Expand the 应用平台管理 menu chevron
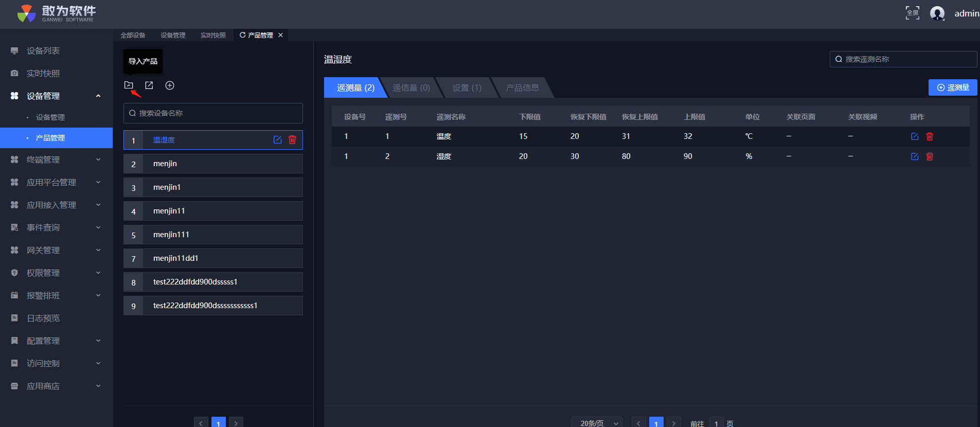Screen dimensions: 980x427 [x=98, y=183]
